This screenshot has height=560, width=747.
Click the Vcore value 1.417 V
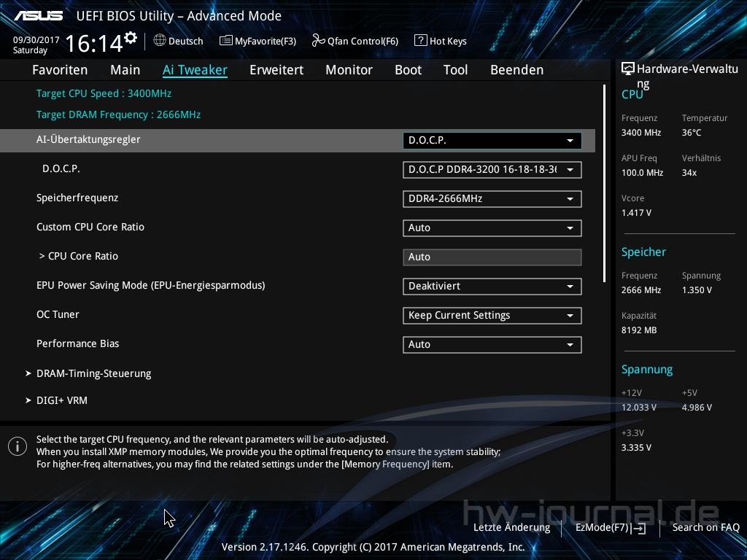point(636,213)
